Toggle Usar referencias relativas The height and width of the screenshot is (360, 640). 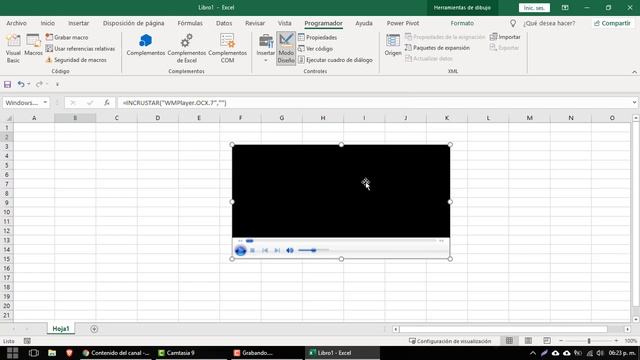coord(80,49)
